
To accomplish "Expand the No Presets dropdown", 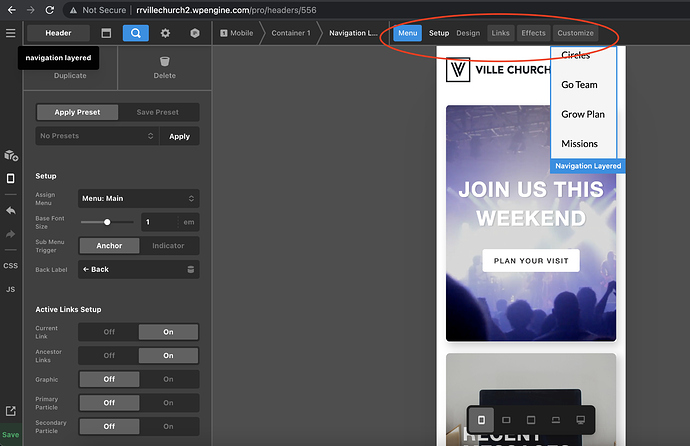I will (97, 136).
